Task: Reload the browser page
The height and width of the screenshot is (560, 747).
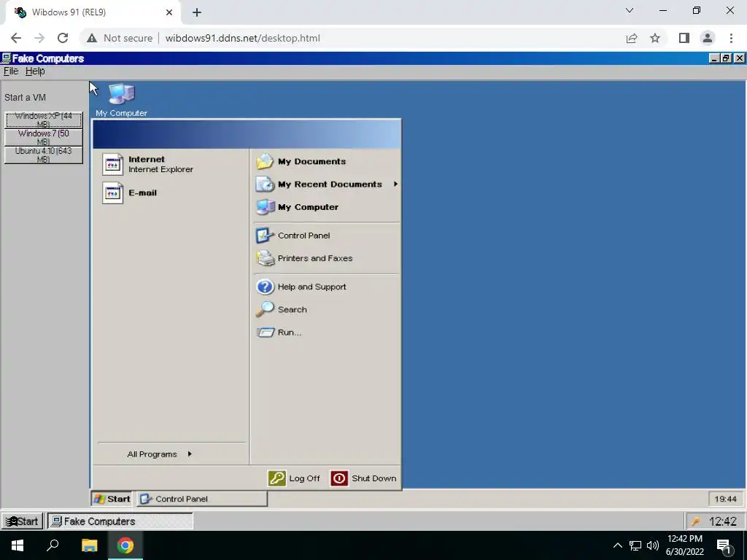Action: pos(63,38)
